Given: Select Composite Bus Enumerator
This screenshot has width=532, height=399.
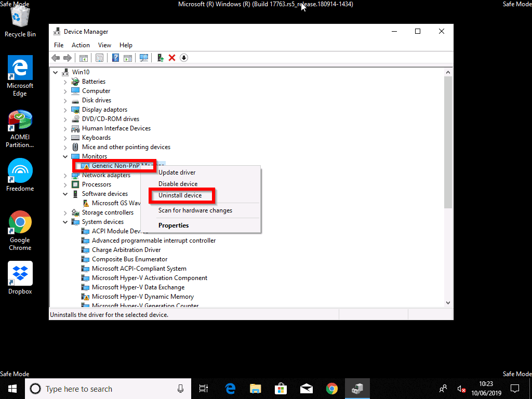Looking at the screenshot, I should tap(129, 259).
